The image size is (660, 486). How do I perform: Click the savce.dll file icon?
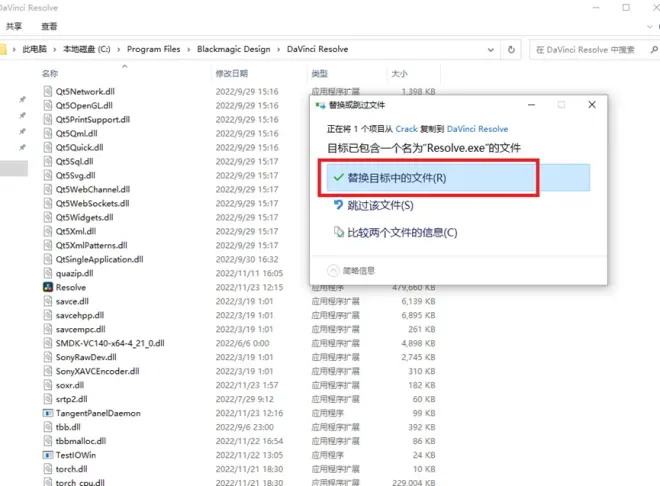[48, 301]
